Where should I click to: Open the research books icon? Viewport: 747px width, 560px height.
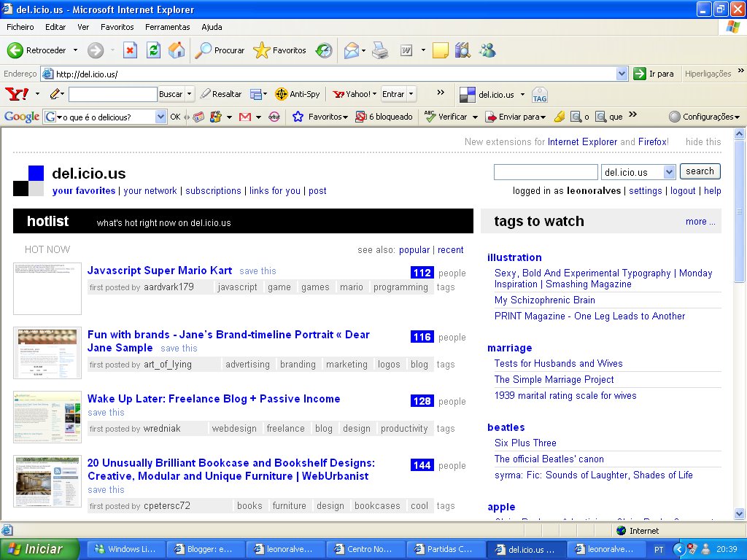462,50
